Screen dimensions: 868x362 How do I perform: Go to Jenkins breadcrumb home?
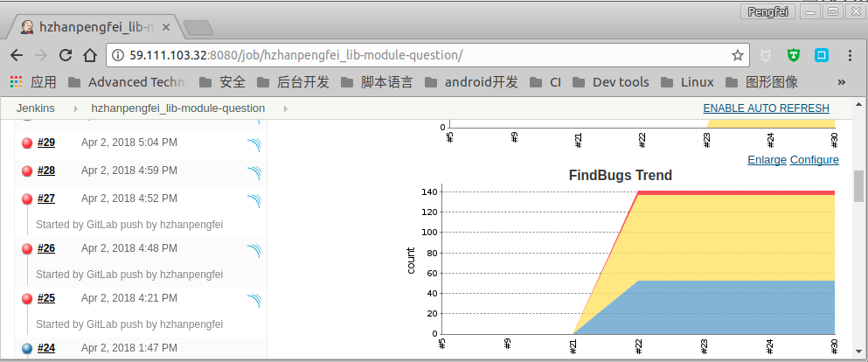[x=36, y=108]
